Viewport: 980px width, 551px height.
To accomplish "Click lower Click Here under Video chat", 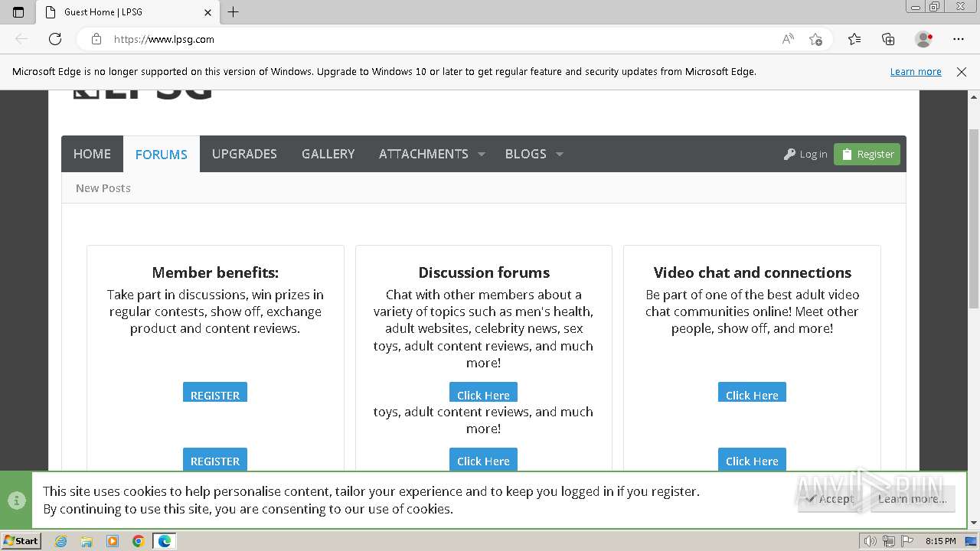I will 752,459.
